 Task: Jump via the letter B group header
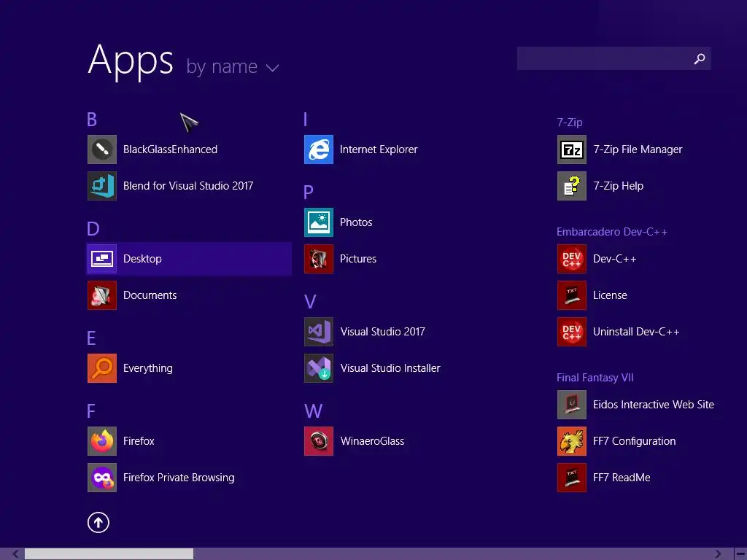[x=92, y=120]
